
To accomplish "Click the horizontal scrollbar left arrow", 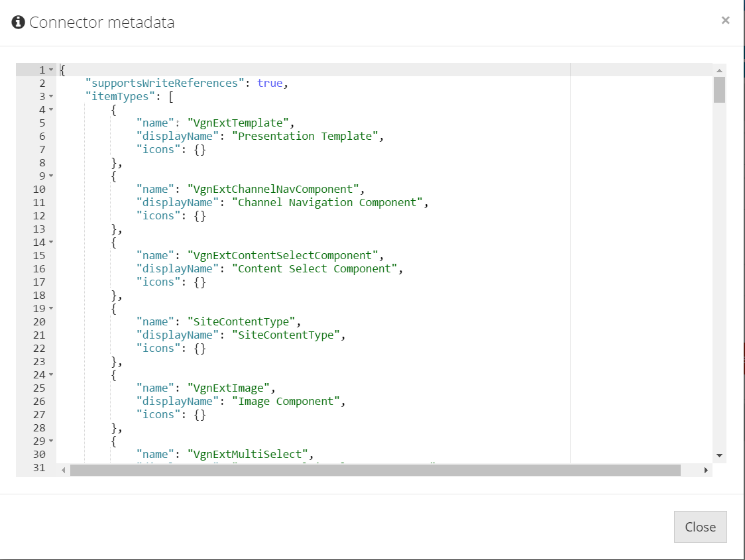I will point(63,471).
